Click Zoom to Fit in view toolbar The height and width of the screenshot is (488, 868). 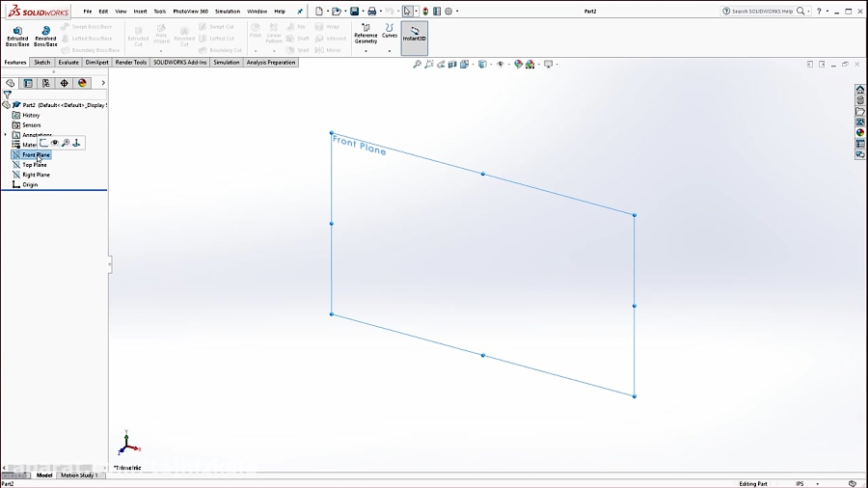click(x=418, y=65)
